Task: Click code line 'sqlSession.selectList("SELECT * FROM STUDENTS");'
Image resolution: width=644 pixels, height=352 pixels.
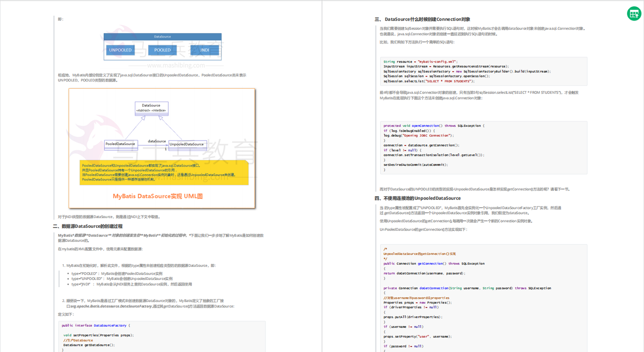Action: [428, 81]
